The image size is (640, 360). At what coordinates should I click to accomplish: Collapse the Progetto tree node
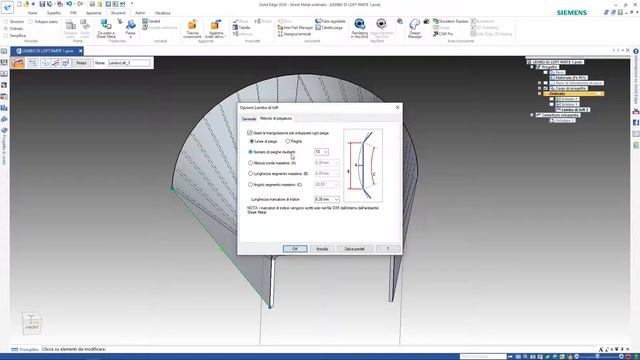click(532, 67)
